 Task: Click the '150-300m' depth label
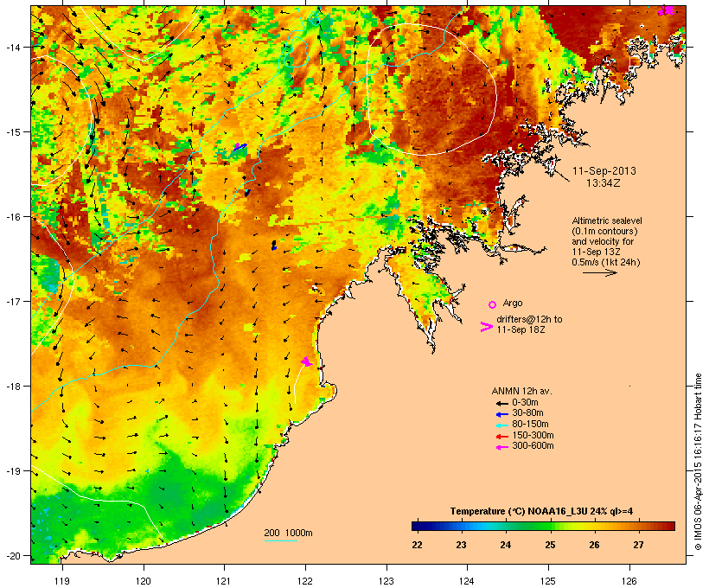533,435
